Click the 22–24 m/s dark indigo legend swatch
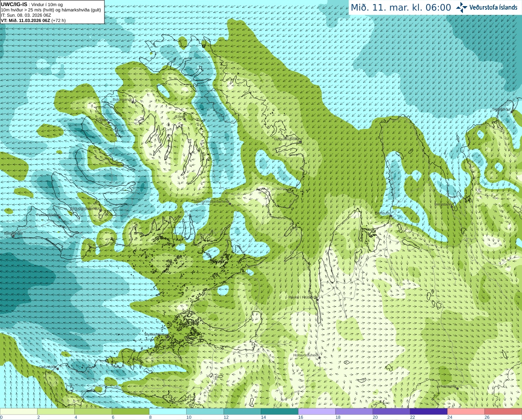The width and height of the screenshot is (522, 420). coord(429,411)
